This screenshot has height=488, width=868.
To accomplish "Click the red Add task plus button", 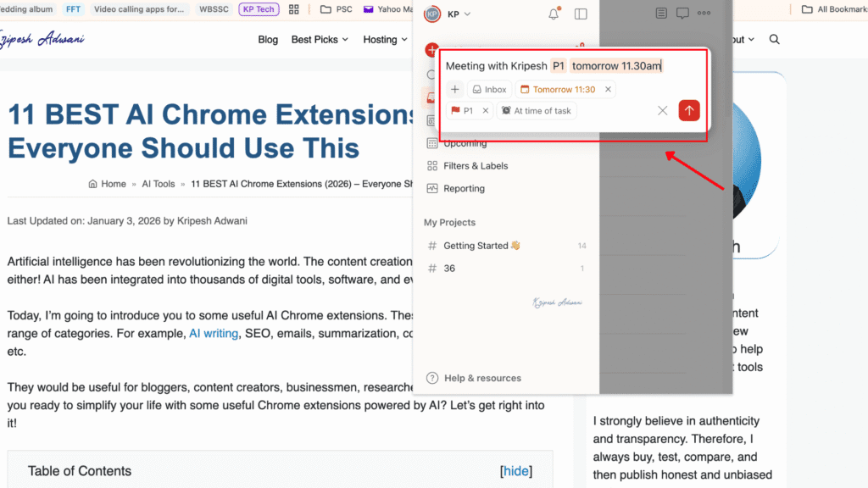I will coord(431,50).
